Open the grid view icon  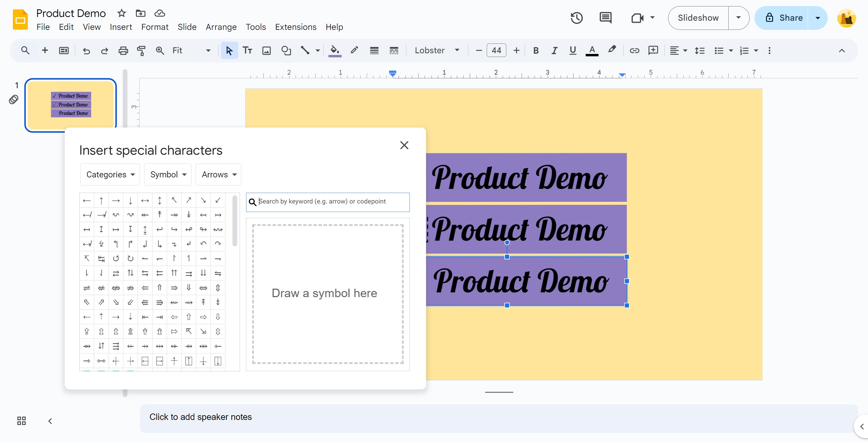[21, 421]
